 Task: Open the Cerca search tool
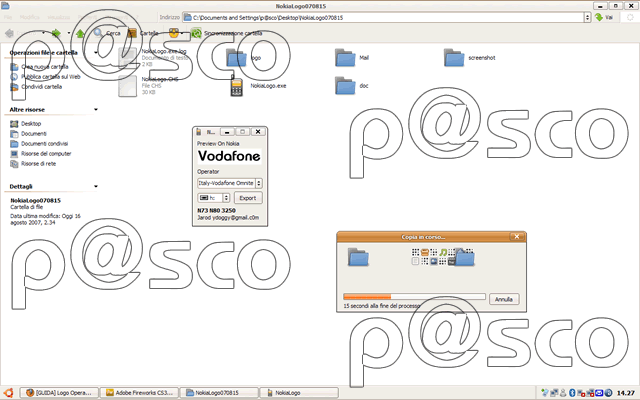click(x=107, y=33)
